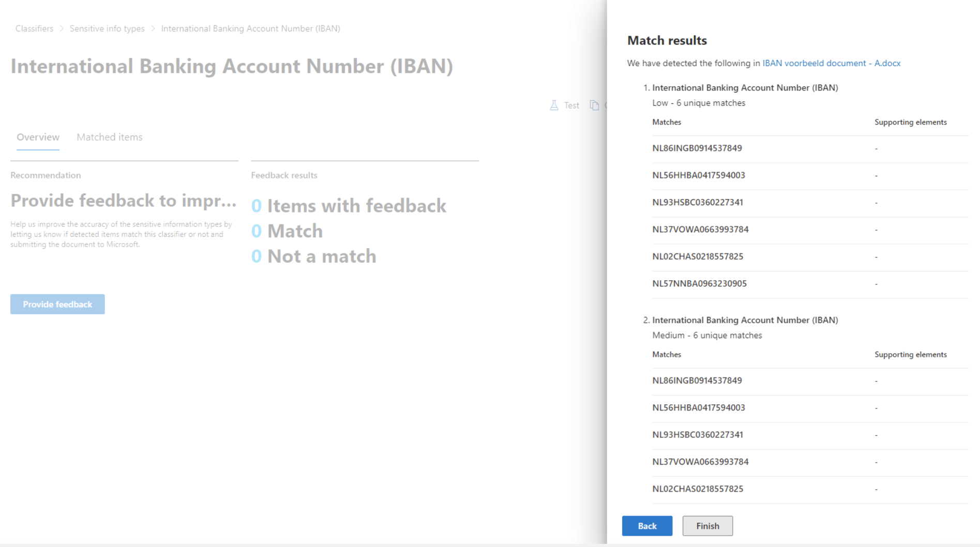Click the Feedback results label
The image size is (980, 547).
click(x=284, y=175)
